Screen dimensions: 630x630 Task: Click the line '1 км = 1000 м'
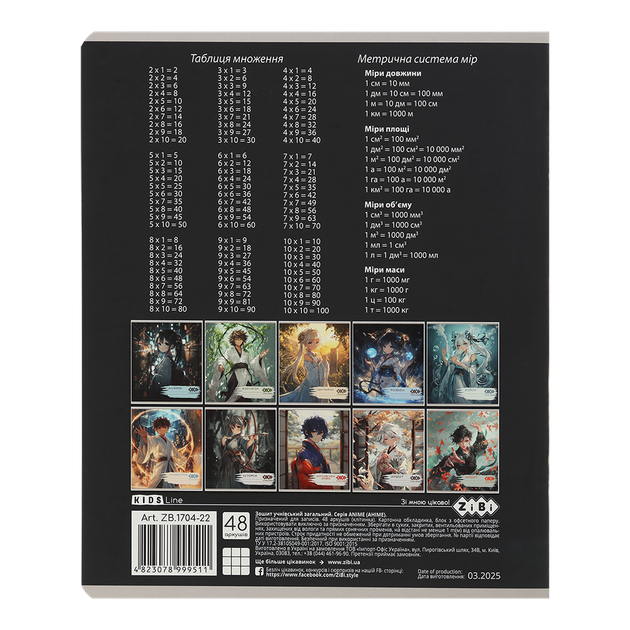click(389, 114)
